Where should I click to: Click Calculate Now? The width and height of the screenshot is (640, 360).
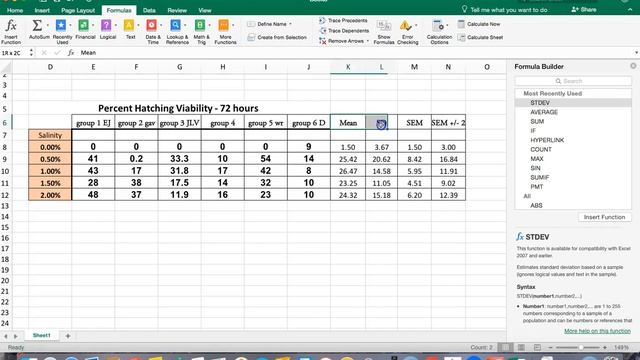tap(479, 24)
